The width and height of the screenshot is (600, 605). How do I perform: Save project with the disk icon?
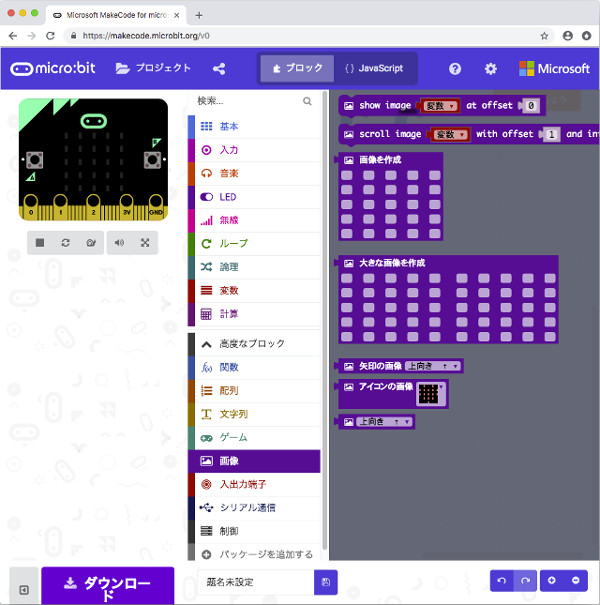(x=325, y=582)
